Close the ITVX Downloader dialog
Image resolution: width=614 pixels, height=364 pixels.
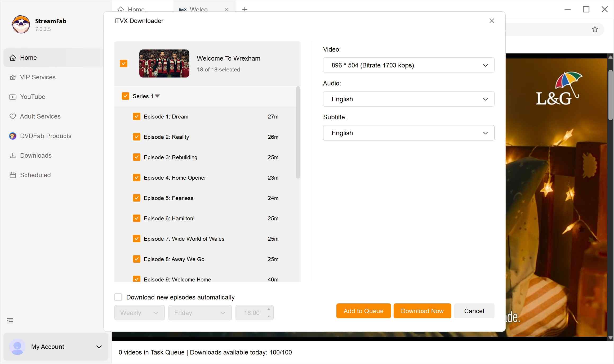(492, 21)
